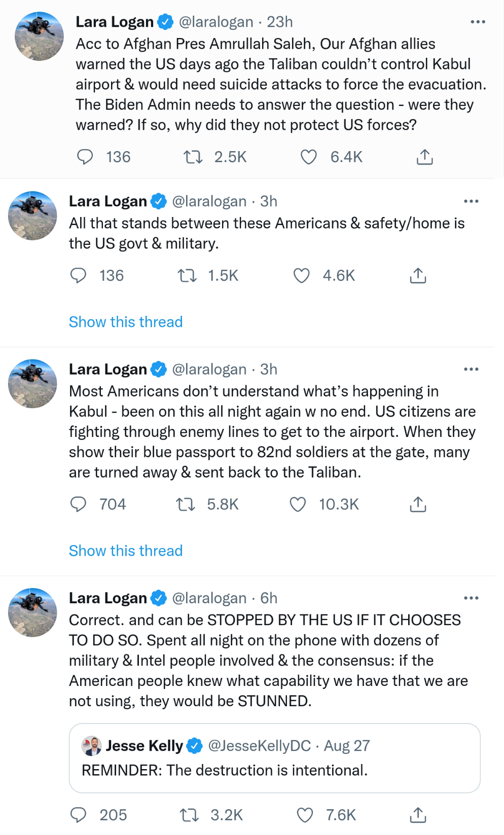Reply to the tweet with 205 replies
This screenshot has height=835, width=504.
pos(78,815)
